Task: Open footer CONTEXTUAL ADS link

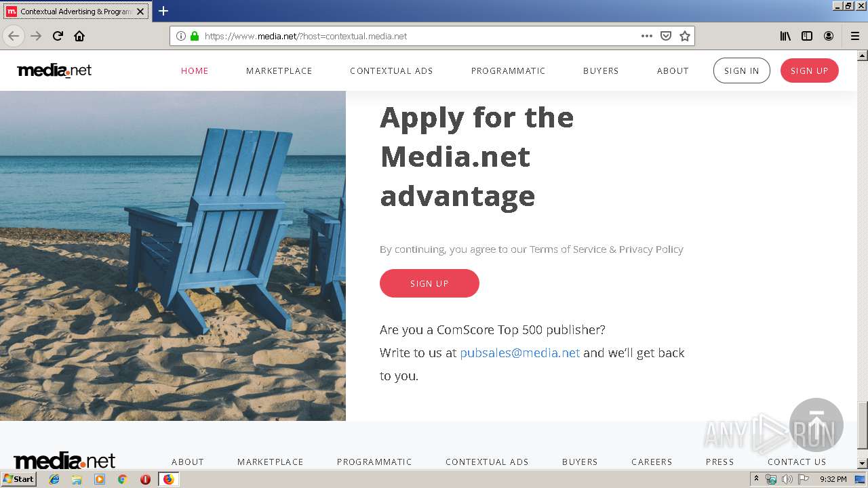Action: click(x=487, y=462)
